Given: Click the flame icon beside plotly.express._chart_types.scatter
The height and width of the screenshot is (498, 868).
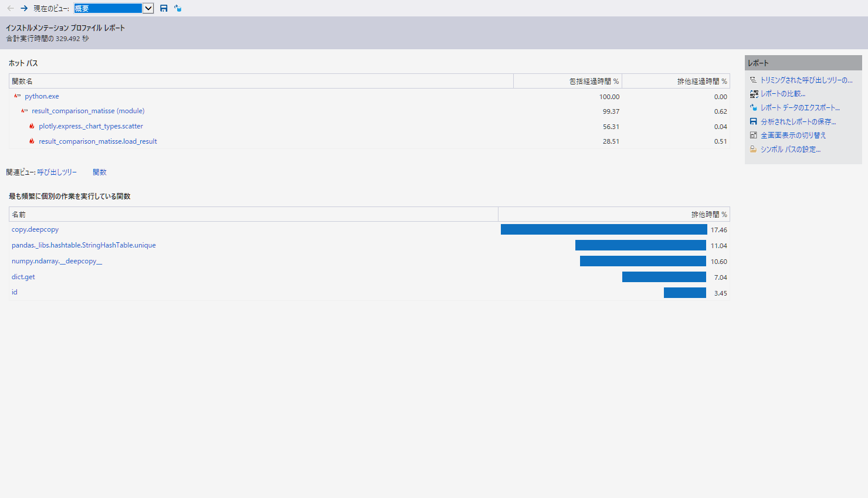Looking at the screenshot, I should coord(32,126).
